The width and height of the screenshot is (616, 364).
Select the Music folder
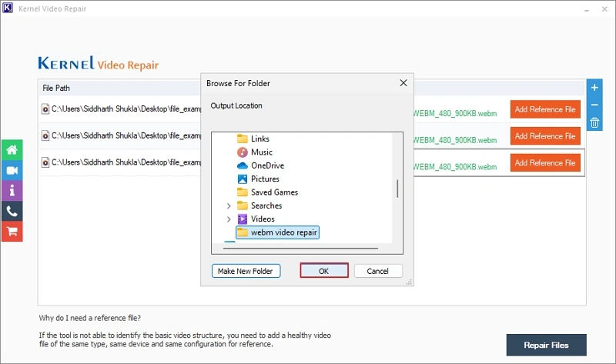pos(255,152)
